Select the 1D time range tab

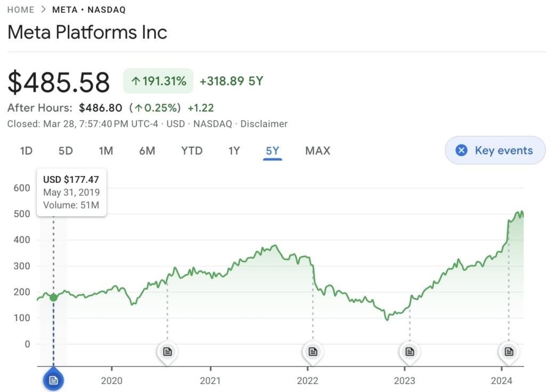pyautogui.click(x=26, y=151)
